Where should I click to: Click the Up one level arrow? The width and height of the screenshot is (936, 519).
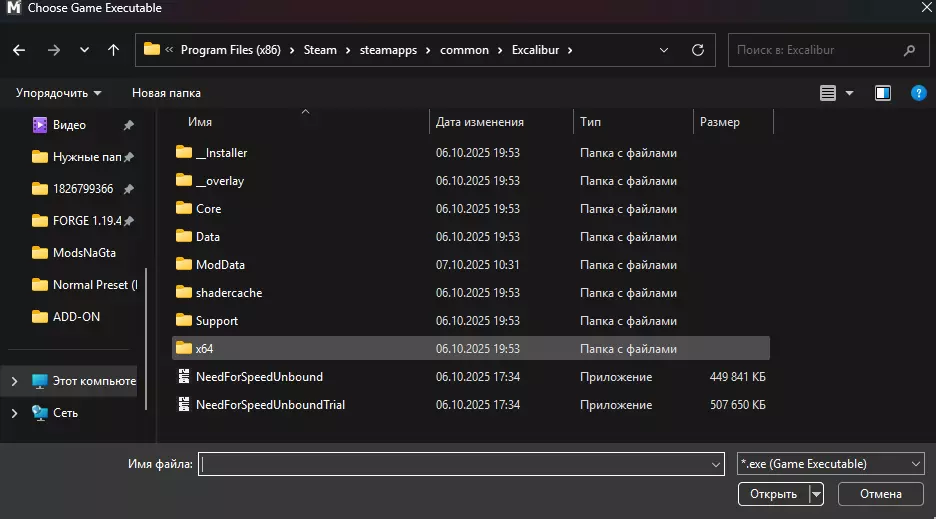[x=113, y=50]
